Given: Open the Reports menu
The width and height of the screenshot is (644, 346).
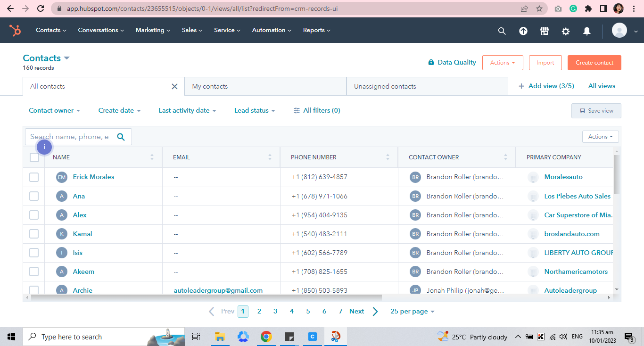Looking at the screenshot, I should 317,30.
